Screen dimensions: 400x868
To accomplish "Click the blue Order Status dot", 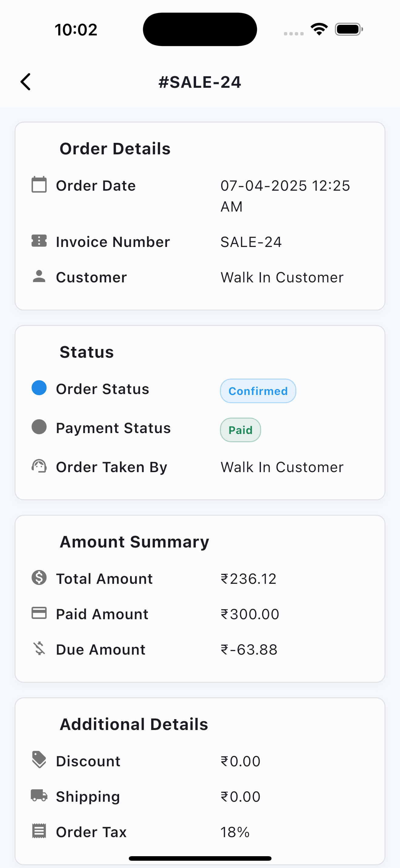I will coord(39,388).
